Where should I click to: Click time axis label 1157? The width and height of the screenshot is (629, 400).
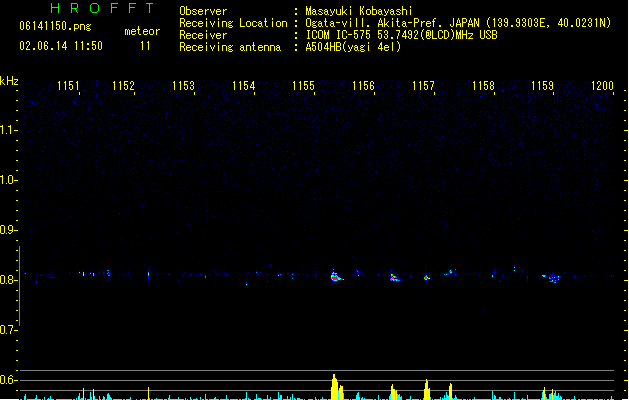(423, 86)
